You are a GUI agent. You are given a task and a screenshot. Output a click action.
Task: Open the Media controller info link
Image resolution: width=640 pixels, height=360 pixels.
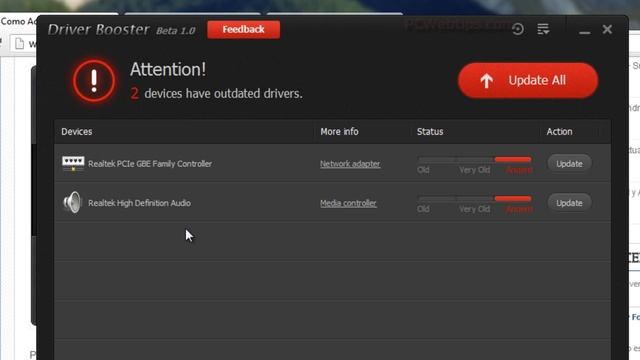[348, 203]
